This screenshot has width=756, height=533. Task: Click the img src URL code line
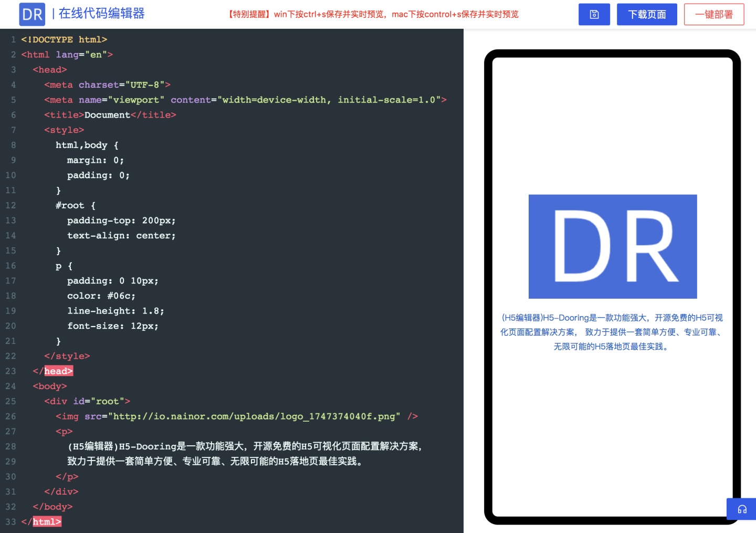coord(237,416)
